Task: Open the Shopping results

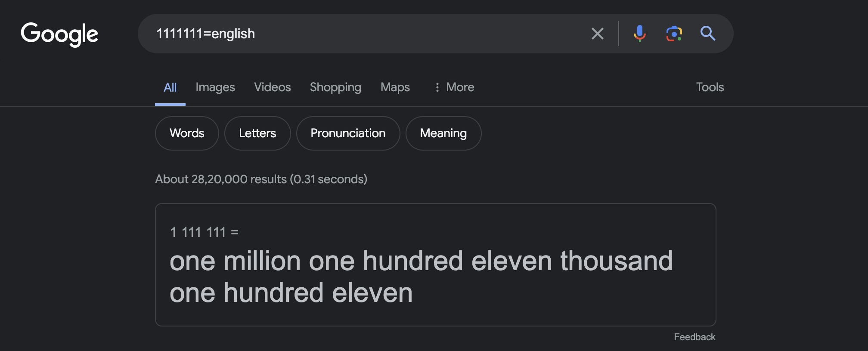Action: (x=335, y=87)
